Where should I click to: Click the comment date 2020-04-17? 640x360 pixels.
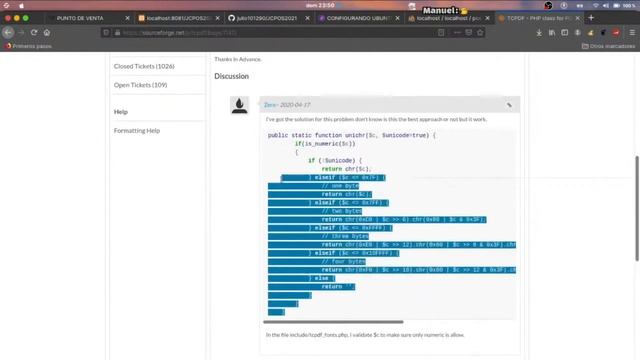pos(295,105)
